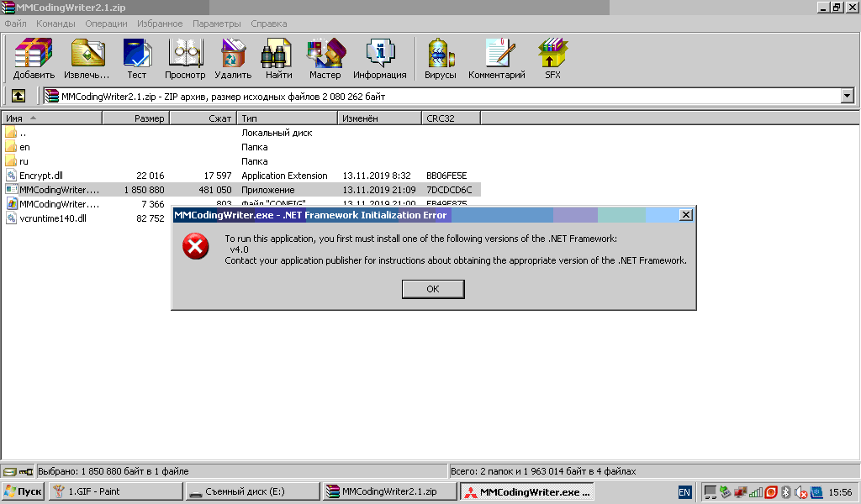This screenshot has width=861, height=504.
Task: Click the gray monitor tray icon
Action: [710, 492]
